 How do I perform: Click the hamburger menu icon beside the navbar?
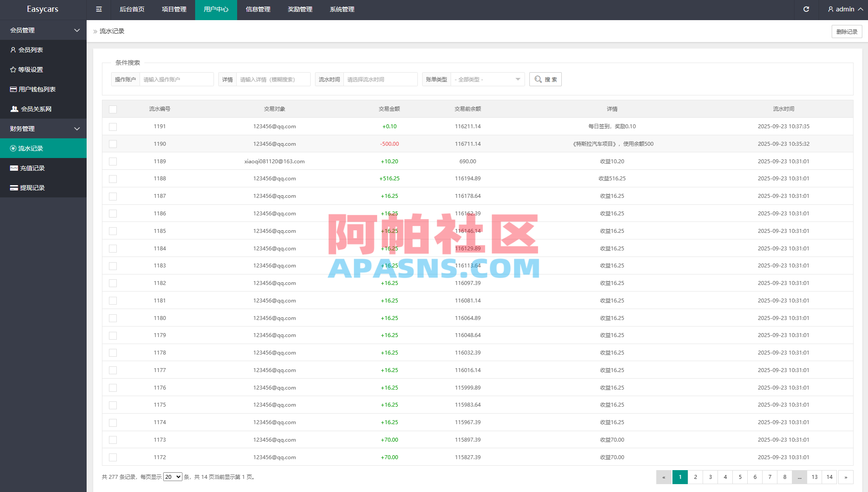98,9
